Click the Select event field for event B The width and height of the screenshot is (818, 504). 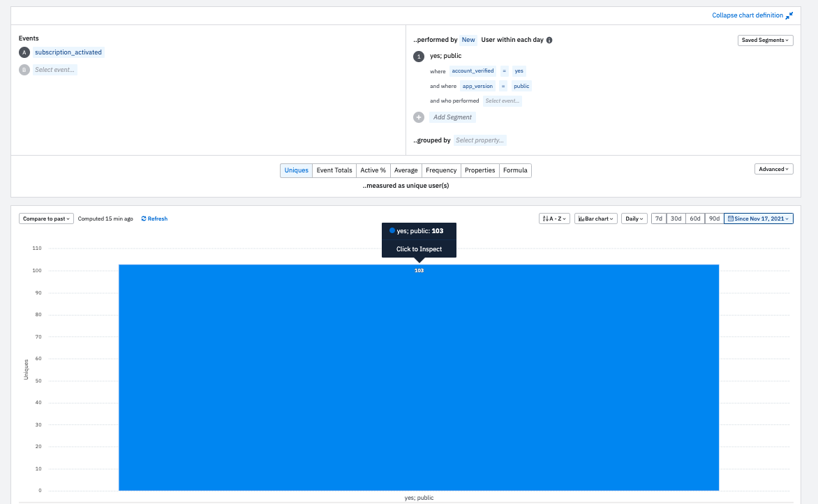click(x=54, y=70)
